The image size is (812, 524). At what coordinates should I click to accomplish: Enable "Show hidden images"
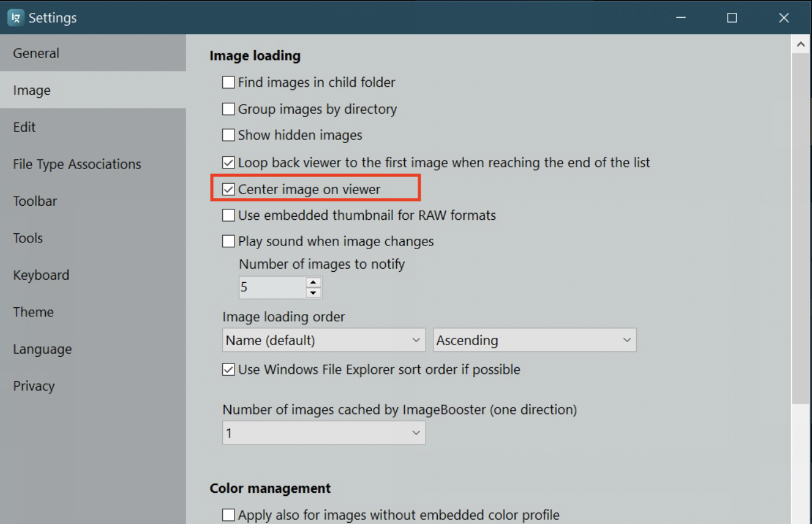[x=228, y=135]
